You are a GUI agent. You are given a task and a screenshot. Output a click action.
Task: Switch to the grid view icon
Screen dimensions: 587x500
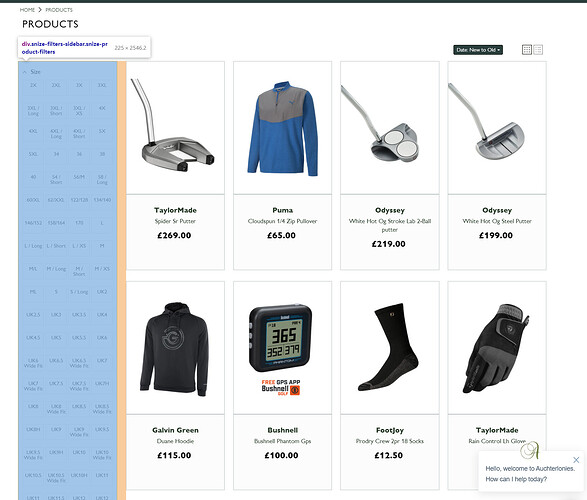(527, 50)
